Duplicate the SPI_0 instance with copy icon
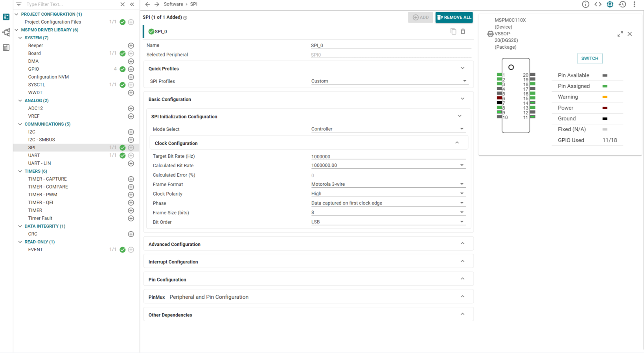The height and width of the screenshot is (353, 644). 453,31
